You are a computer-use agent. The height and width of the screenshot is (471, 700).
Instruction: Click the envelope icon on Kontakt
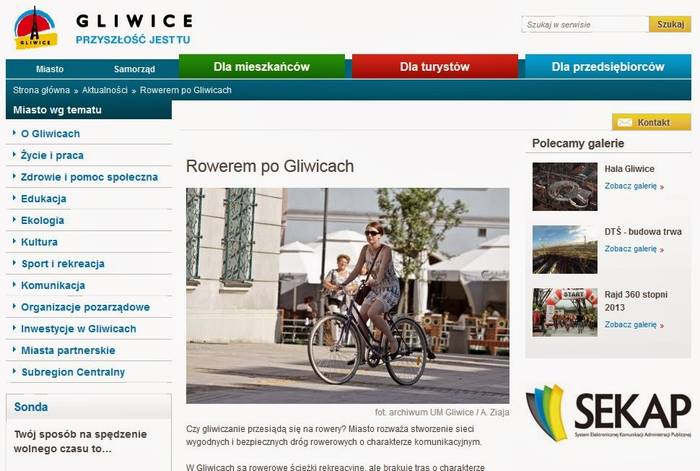pos(625,122)
